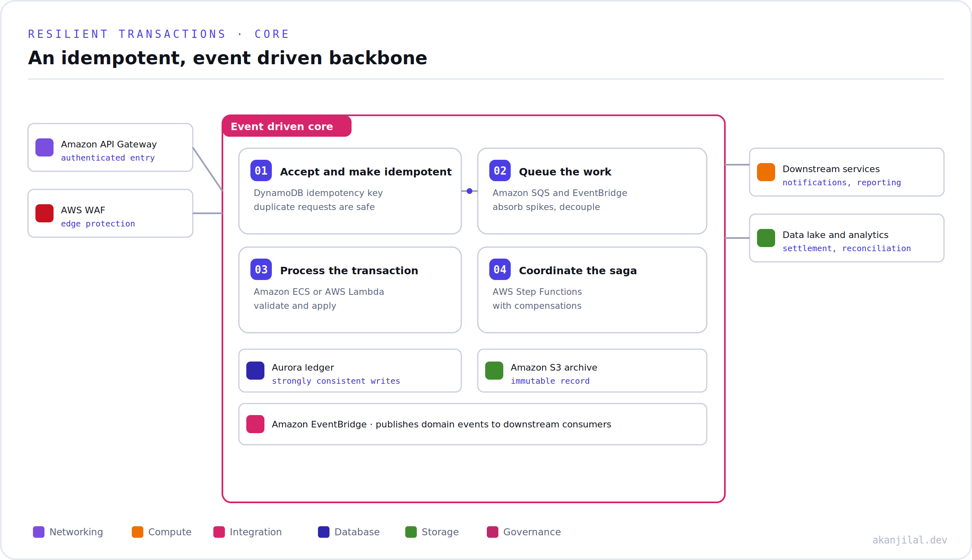Viewport: 972px width, 560px height.
Task: Click the 04 step badge
Action: pyautogui.click(x=500, y=269)
